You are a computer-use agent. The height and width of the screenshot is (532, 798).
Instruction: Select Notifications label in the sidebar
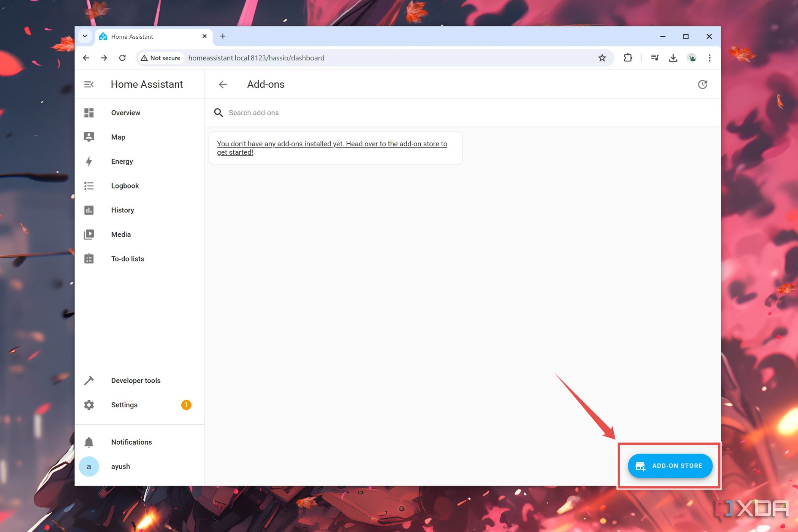coord(131,442)
